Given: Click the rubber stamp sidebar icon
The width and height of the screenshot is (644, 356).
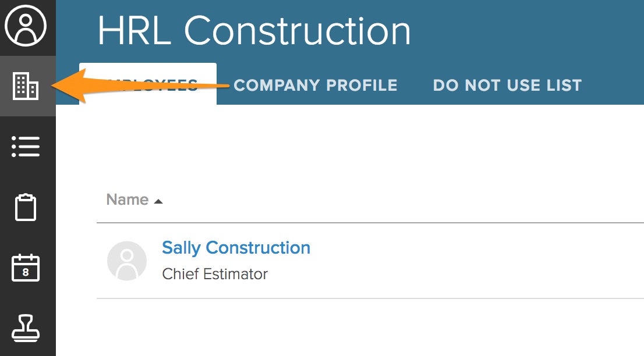Looking at the screenshot, I should (26, 329).
